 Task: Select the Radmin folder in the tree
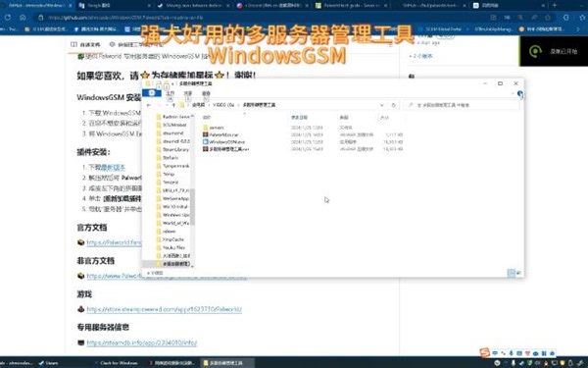click(172, 117)
